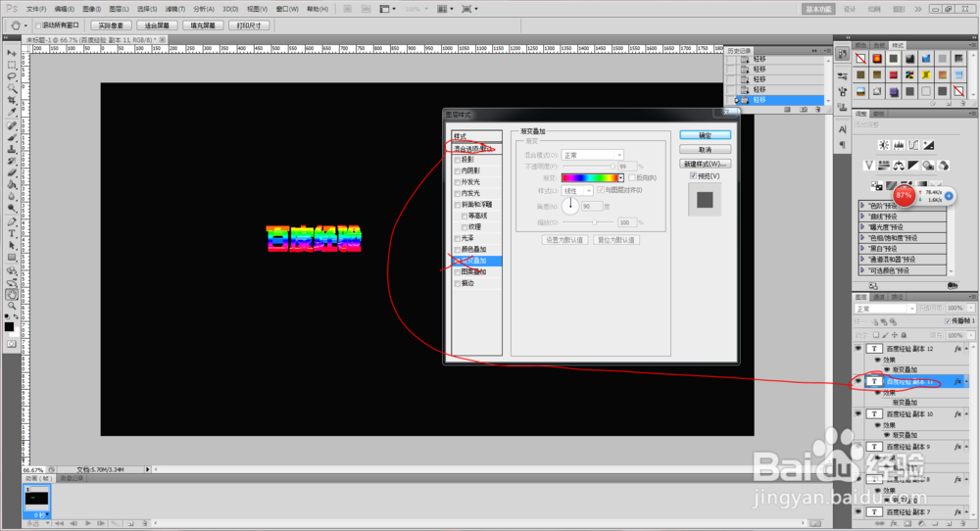Switch to the 通道 channels tab

click(x=879, y=297)
